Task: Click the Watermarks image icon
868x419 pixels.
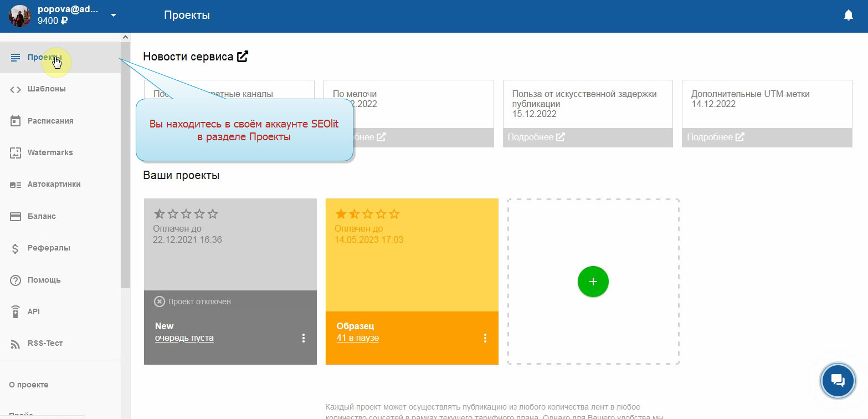Action: [16, 153]
